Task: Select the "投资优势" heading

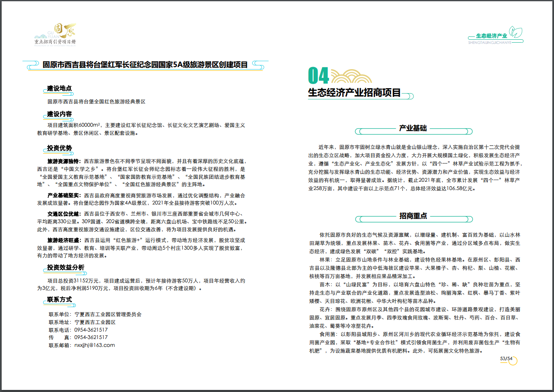Action: [x=59, y=148]
